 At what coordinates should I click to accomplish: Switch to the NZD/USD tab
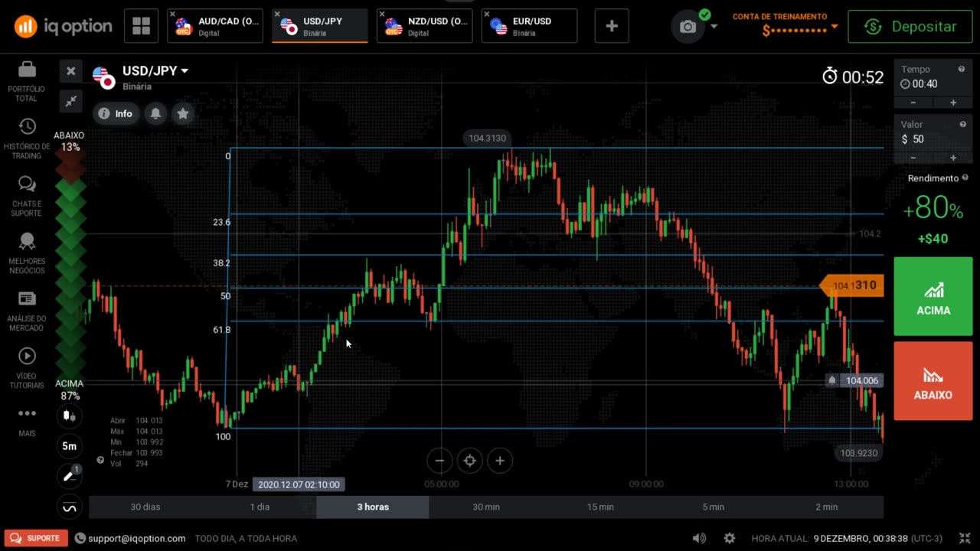[x=425, y=26]
